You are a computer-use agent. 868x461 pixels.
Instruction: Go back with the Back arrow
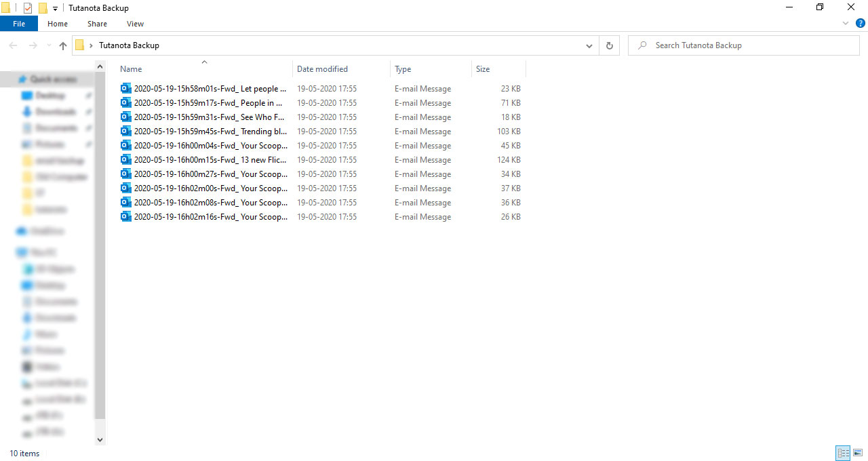pos(13,45)
